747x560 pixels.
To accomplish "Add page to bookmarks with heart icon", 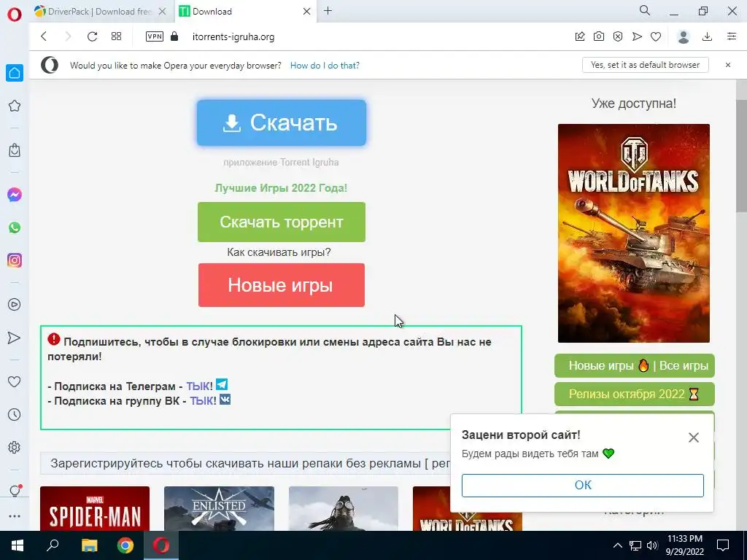I will 656,36.
